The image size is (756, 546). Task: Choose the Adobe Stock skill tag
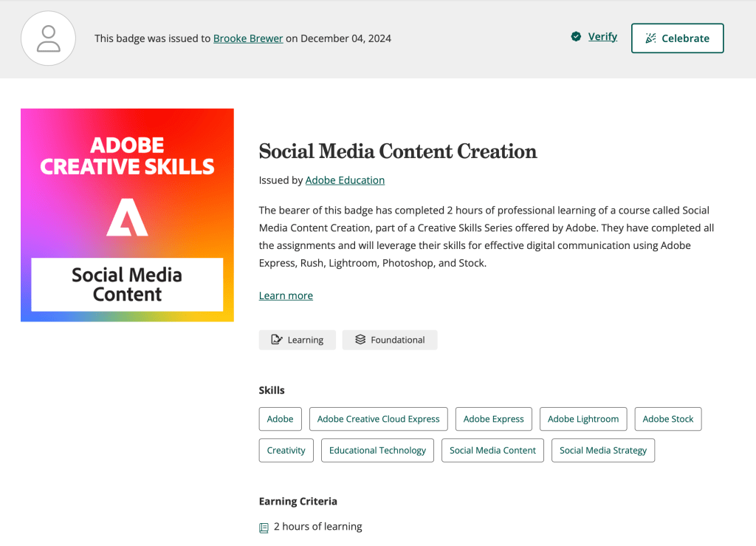coord(667,419)
